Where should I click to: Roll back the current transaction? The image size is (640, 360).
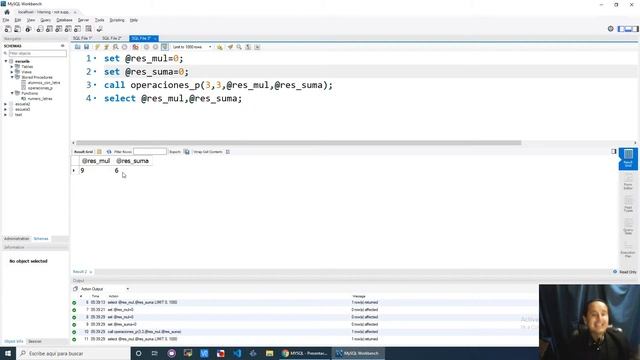coord(155,47)
